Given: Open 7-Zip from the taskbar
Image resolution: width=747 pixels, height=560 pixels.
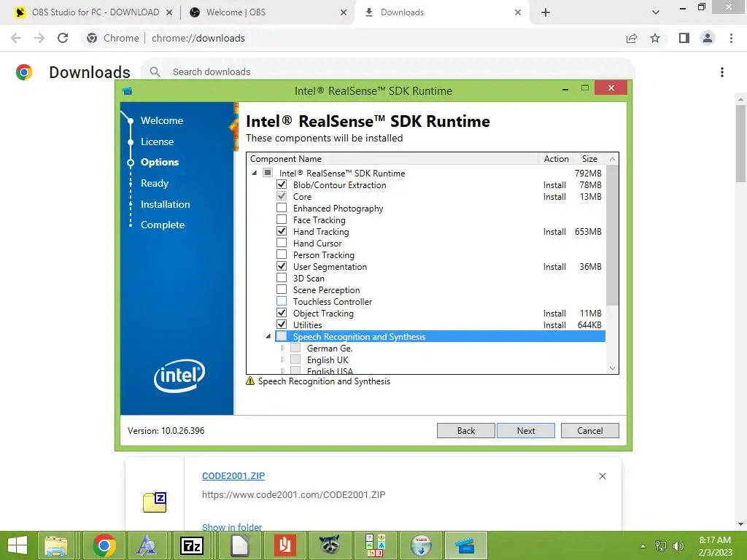Looking at the screenshot, I should point(192,545).
